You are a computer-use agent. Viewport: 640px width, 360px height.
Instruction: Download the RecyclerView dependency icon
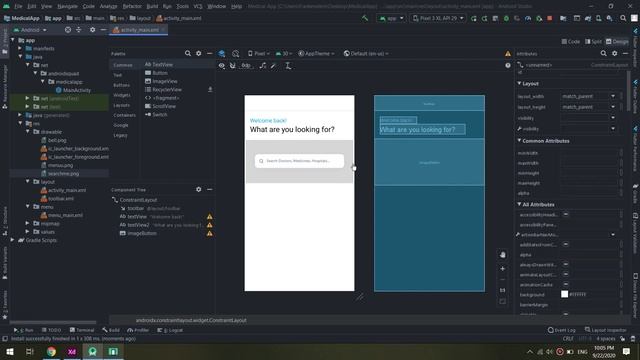point(210,89)
